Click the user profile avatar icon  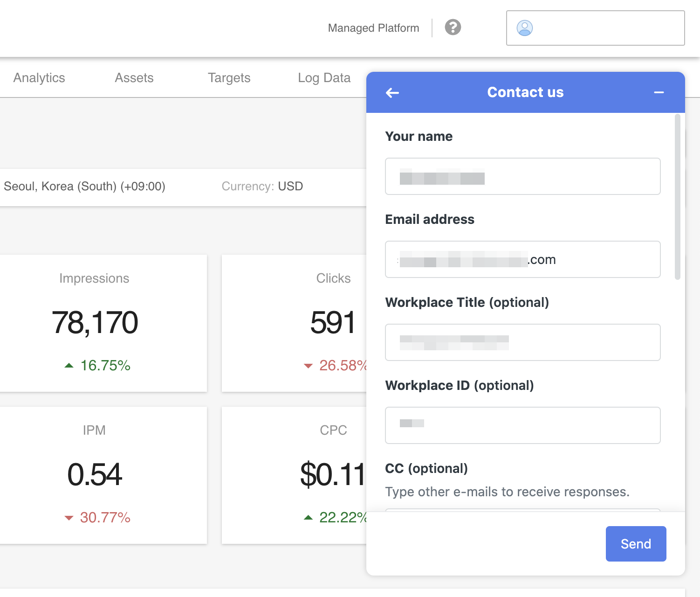(524, 28)
